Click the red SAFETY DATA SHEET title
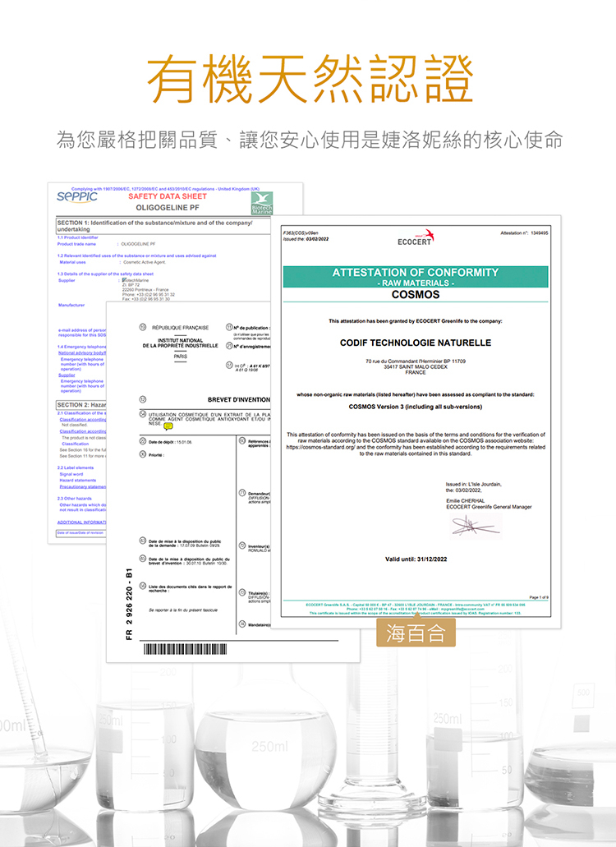 click(x=168, y=196)
